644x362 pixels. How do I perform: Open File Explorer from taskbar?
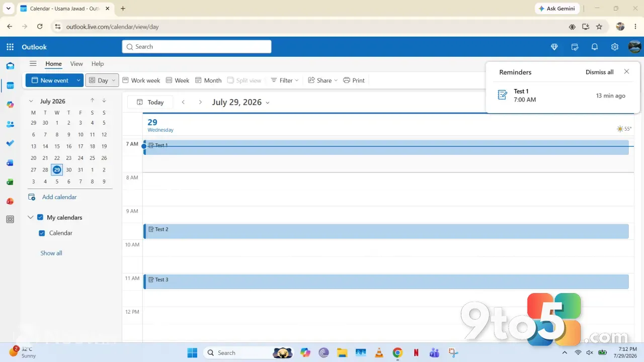tap(342, 352)
